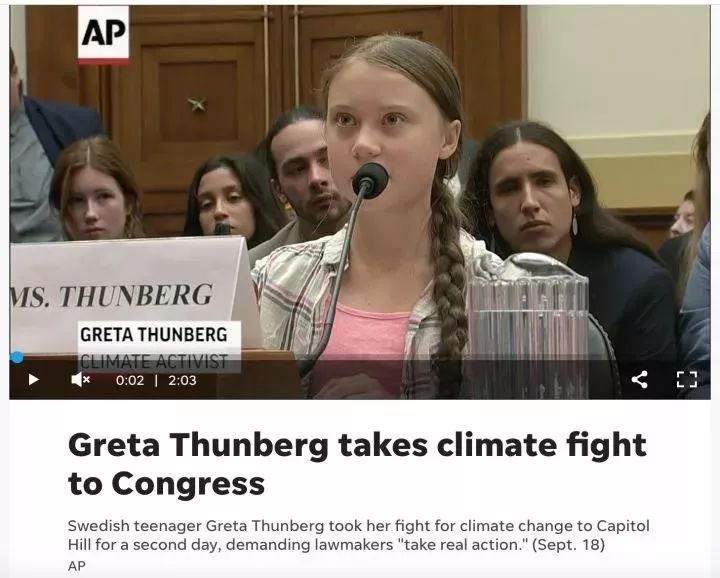Enter fullscreen mode with the corner-brackets icon
Viewport: 720px width, 578px height.
click(x=687, y=379)
